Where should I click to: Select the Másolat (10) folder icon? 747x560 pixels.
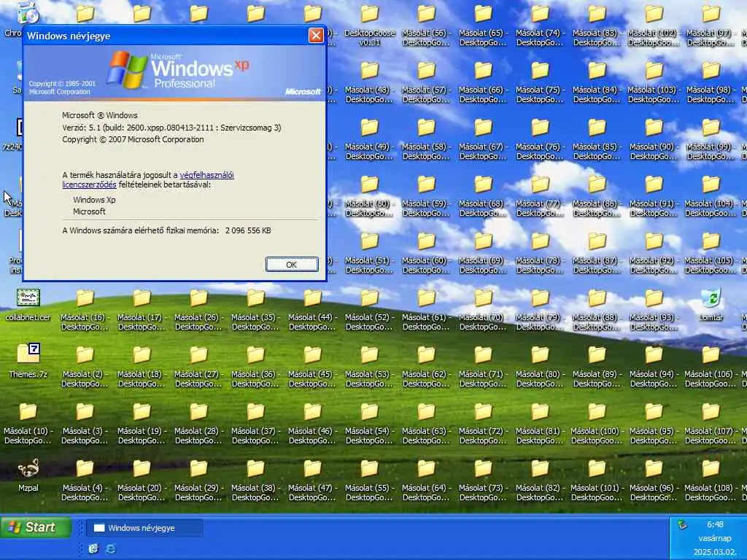pyautogui.click(x=28, y=411)
